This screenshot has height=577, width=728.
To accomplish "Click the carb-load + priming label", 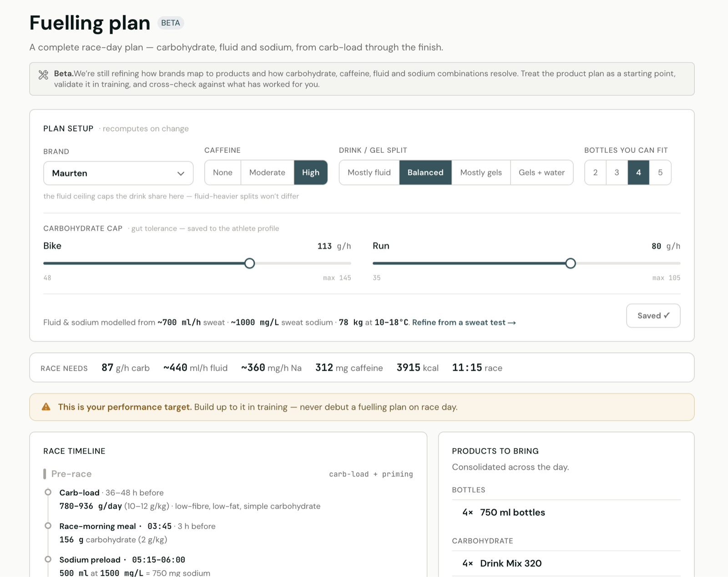I will point(371,474).
